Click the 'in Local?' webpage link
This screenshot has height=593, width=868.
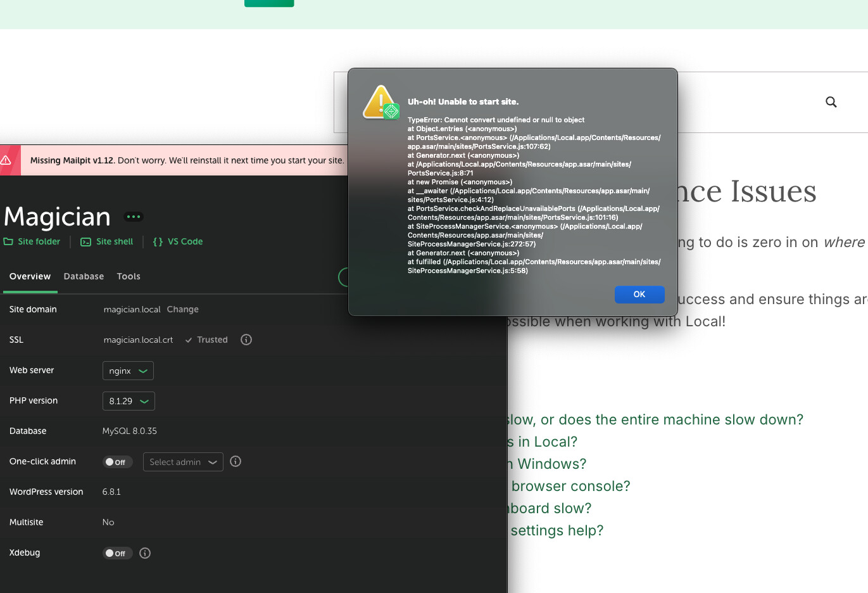point(543,442)
